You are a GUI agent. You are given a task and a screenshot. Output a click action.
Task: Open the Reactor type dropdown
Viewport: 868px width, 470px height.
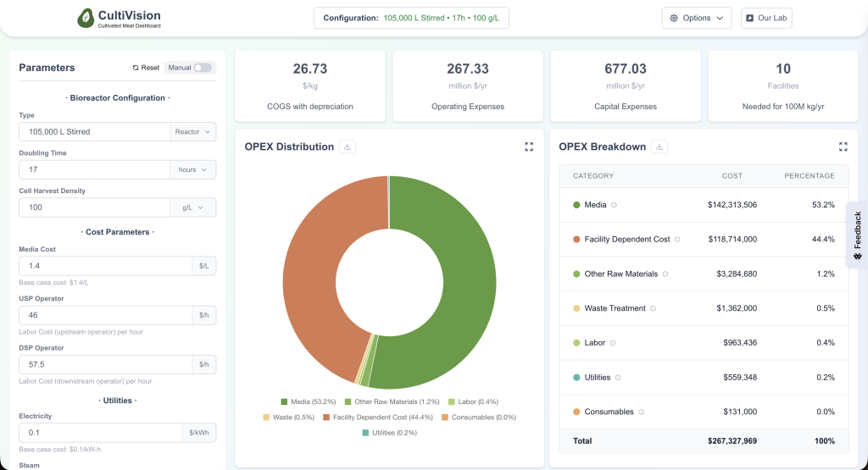pos(193,132)
